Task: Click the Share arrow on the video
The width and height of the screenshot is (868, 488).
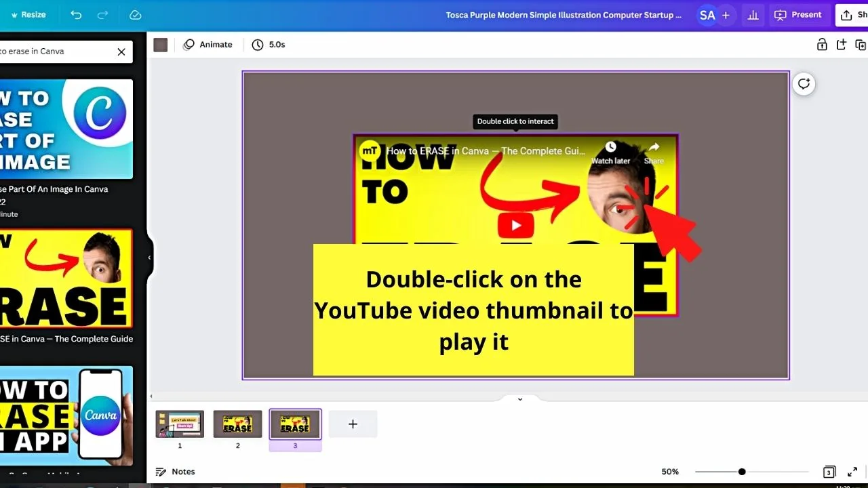Action: (x=654, y=147)
